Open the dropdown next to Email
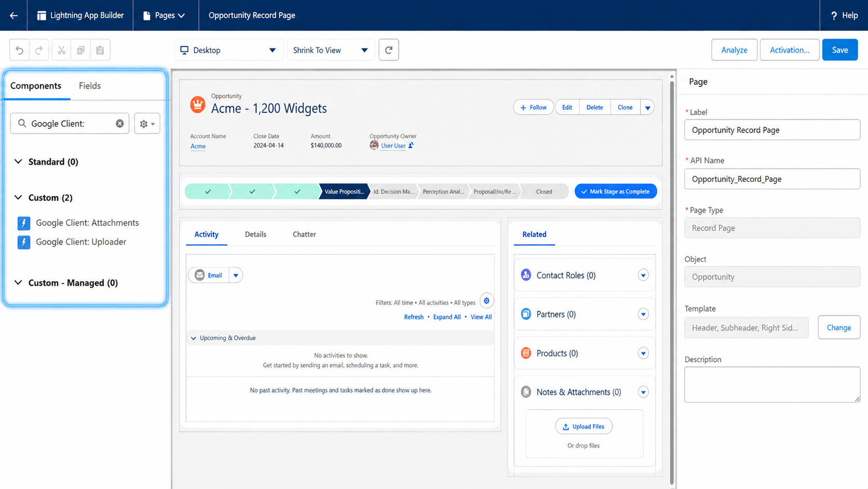Screen dimensions: 868x489 pyautogui.click(x=236, y=275)
